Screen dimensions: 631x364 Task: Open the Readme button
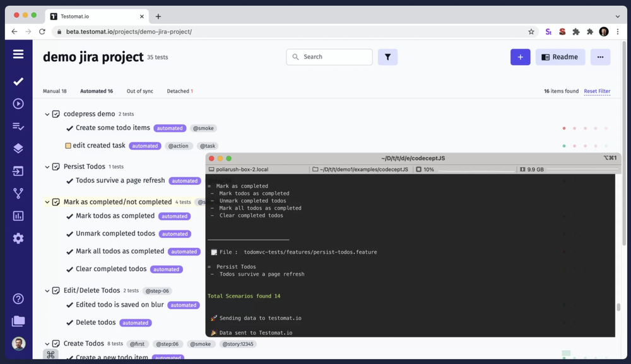560,57
